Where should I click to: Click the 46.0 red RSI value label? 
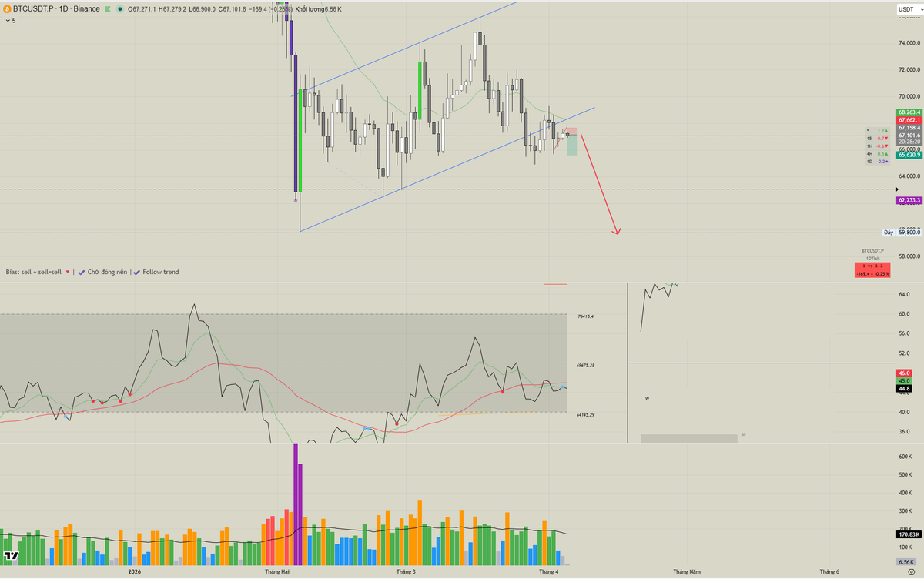tap(904, 373)
